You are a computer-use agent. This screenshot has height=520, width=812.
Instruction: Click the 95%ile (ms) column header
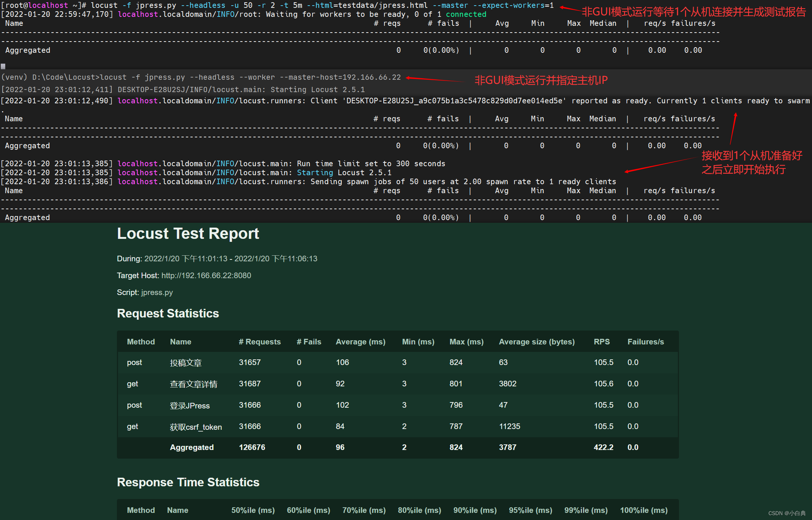click(531, 510)
